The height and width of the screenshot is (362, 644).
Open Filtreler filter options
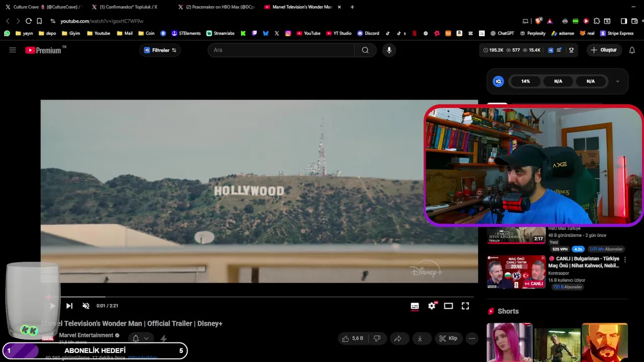[x=160, y=50]
